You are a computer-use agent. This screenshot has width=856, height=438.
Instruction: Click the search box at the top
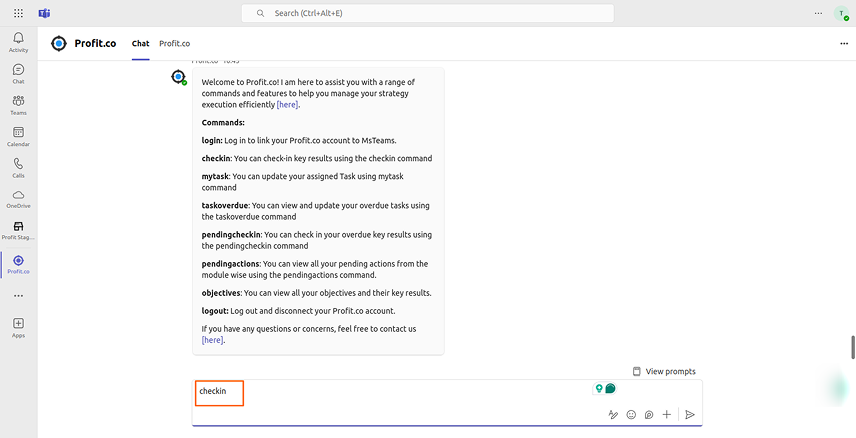point(427,13)
